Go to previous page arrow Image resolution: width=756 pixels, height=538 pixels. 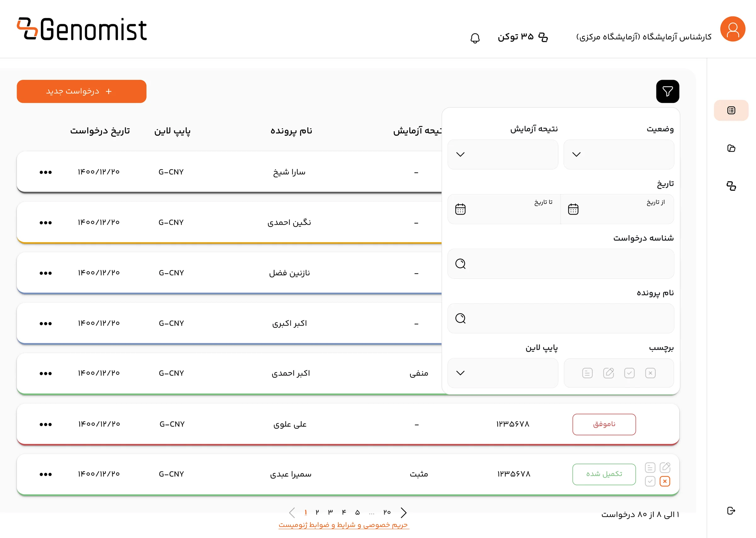[292, 512]
